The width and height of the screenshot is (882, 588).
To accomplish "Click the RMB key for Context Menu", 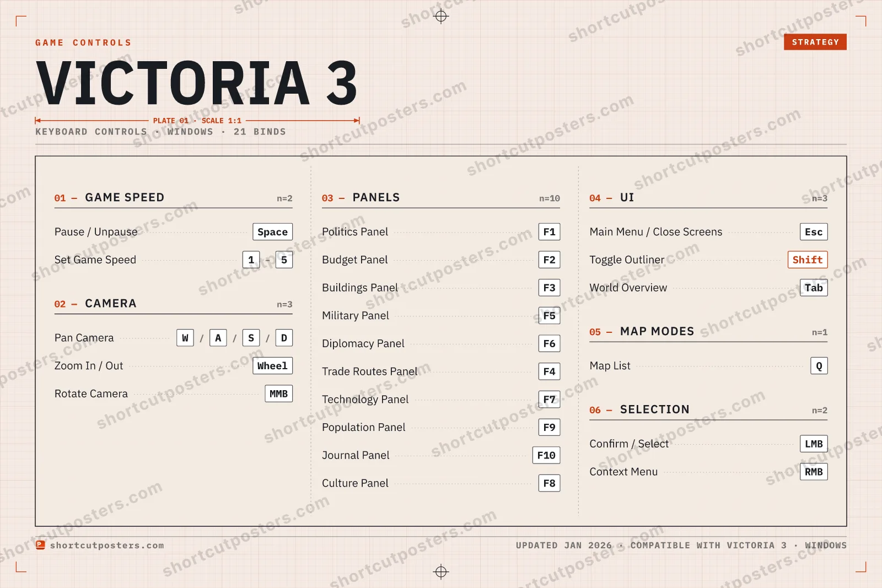I will click(814, 472).
